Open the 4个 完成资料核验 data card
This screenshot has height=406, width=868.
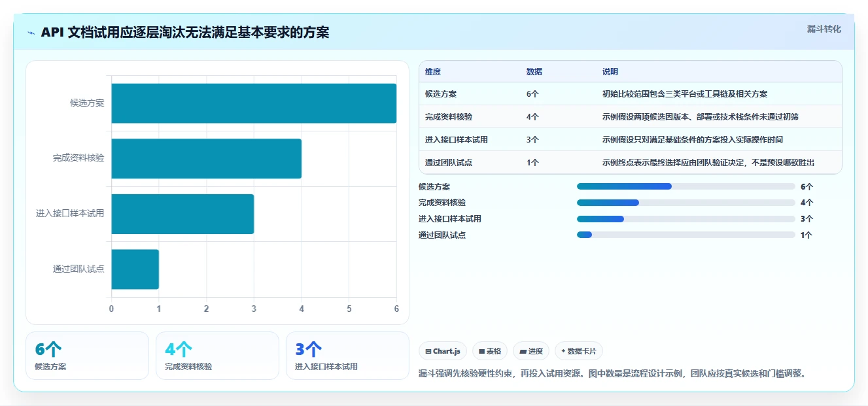point(217,356)
